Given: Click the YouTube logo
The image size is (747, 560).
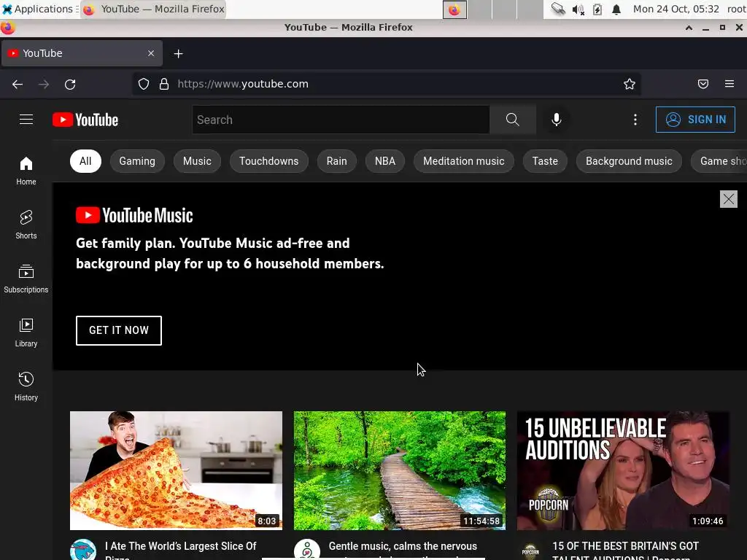Looking at the screenshot, I should (x=85, y=120).
